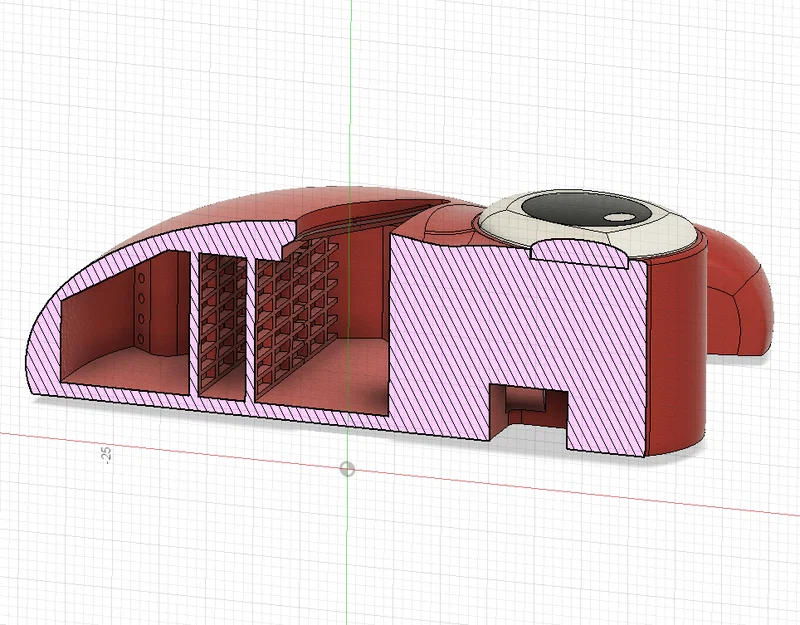This screenshot has height=625, width=800.
Task: Select the small white circle on the dark disc
Action: click(x=620, y=218)
